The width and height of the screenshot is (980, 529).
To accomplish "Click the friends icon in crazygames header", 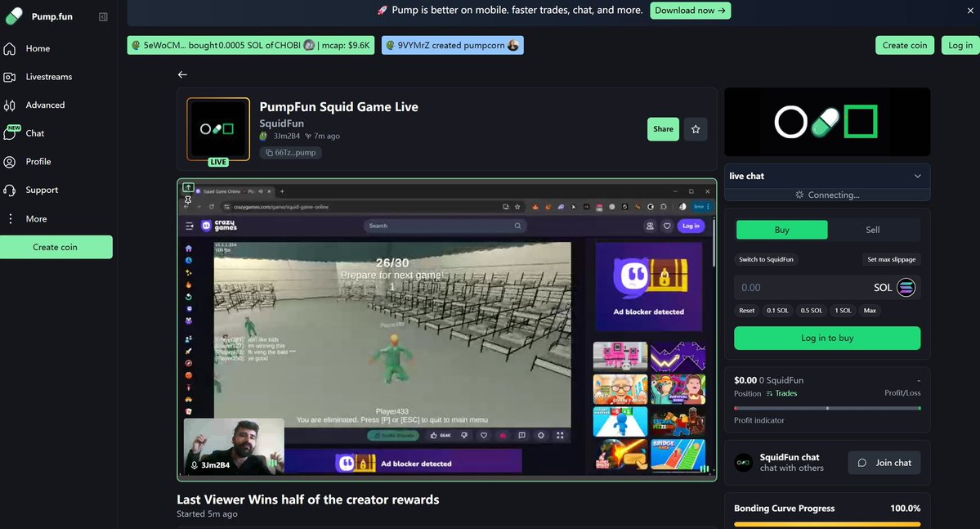I will [x=650, y=226].
